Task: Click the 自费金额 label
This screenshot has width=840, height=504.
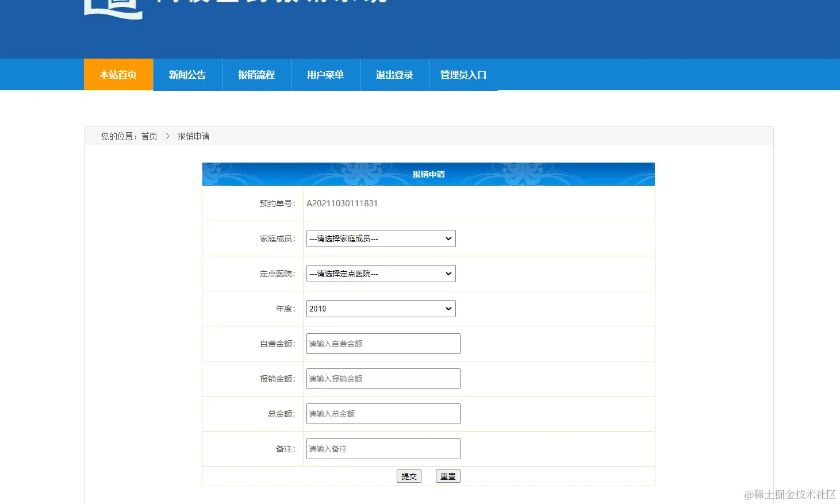Action: coord(278,344)
